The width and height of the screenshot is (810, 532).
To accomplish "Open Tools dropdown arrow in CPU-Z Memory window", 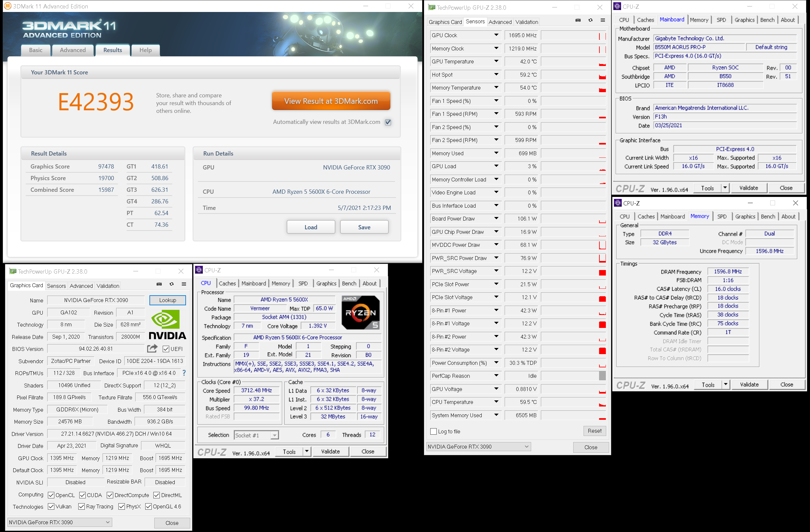I will (x=726, y=385).
